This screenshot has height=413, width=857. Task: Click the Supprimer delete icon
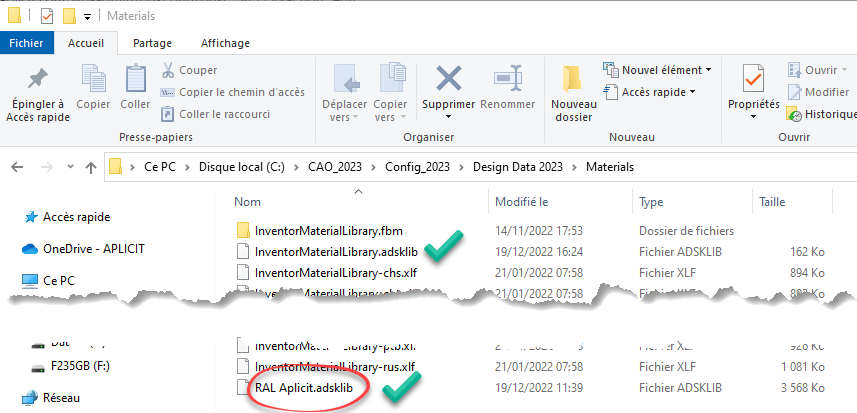pos(449,80)
